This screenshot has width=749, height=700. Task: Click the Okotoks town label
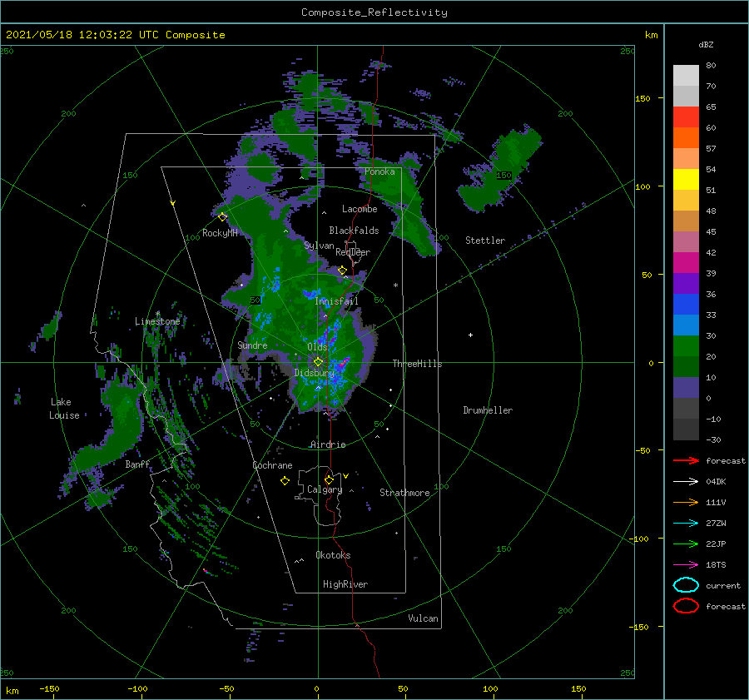pos(333,555)
